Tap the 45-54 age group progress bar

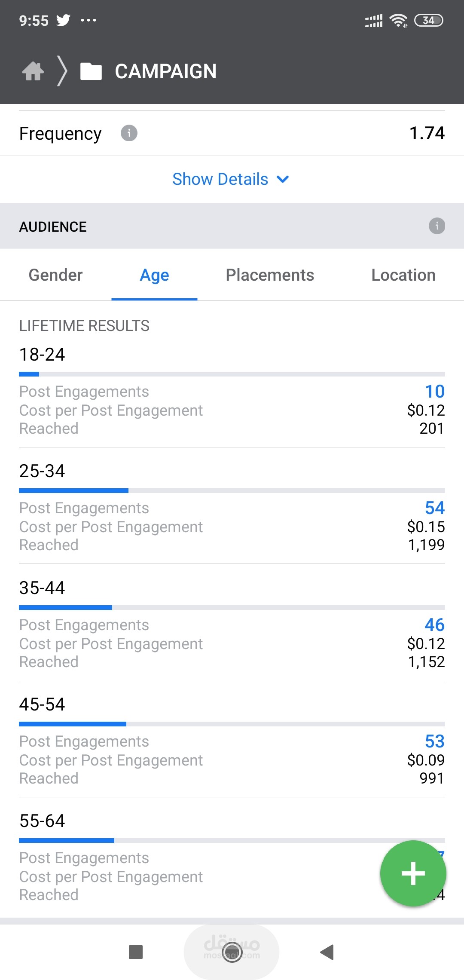click(x=232, y=724)
